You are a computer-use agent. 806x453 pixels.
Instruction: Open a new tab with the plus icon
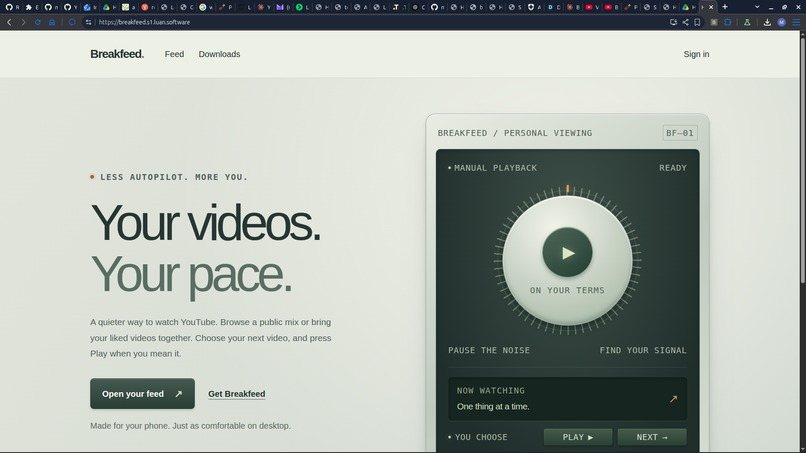point(725,7)
